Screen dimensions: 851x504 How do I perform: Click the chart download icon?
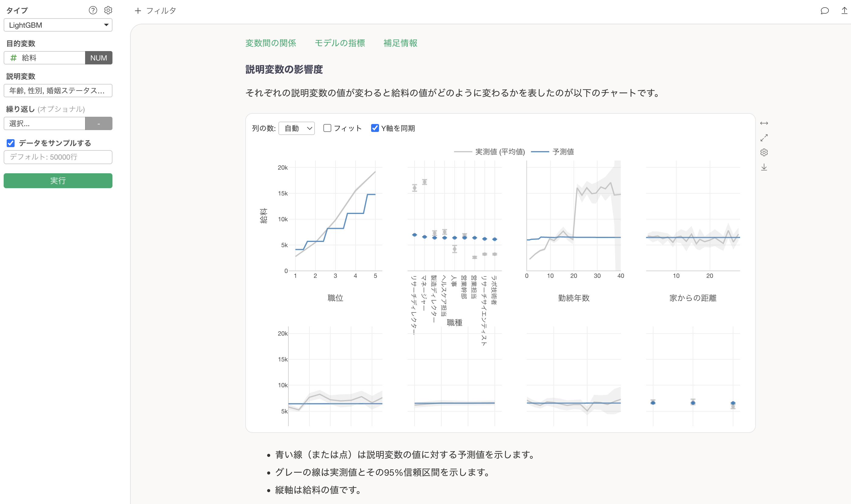tap(764, 167)
